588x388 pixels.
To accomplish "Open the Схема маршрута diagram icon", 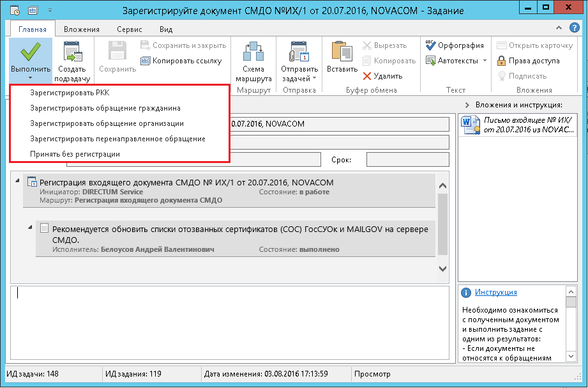I will [253, 52].
